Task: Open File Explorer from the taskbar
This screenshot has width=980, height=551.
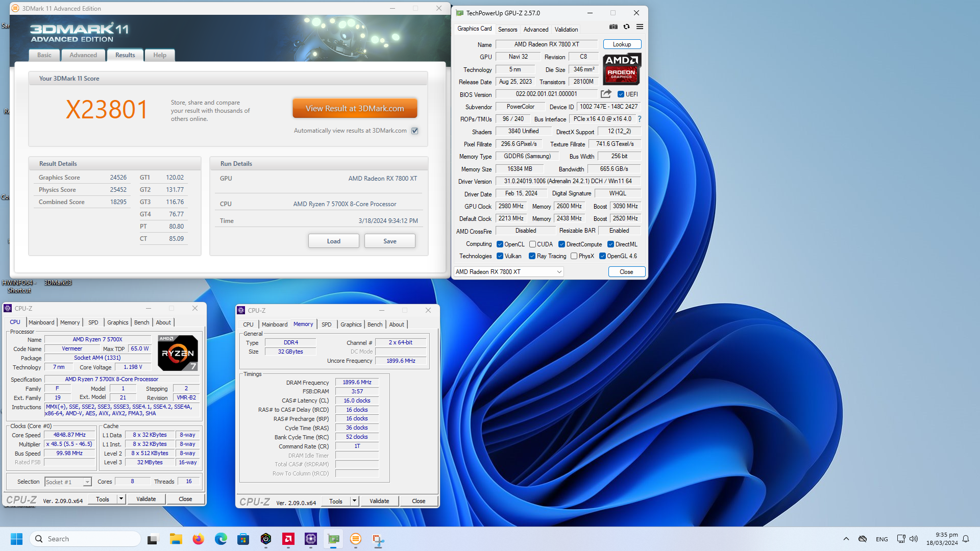Action: point(176,539)
